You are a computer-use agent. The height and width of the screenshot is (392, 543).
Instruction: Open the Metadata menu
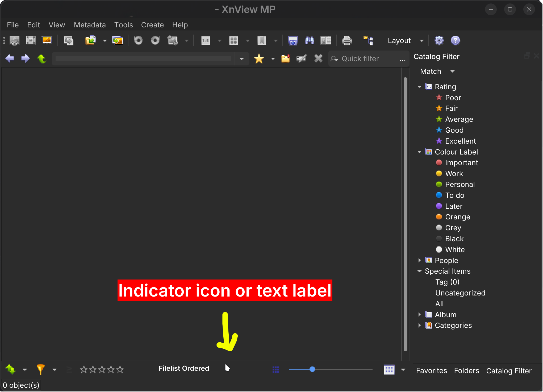pyautogui.click(x=90, y=25)
